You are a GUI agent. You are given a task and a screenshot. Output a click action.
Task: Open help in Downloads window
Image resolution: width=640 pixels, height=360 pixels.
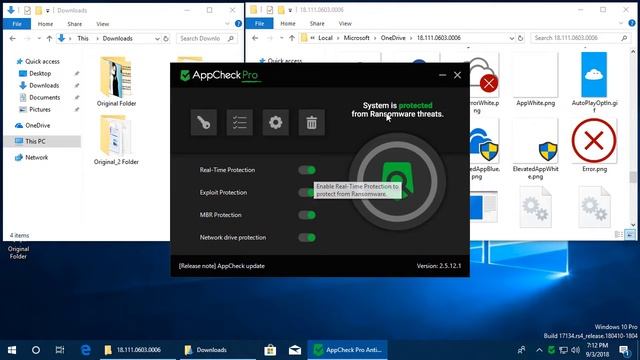pyautogui.click(x=238, y=24)
